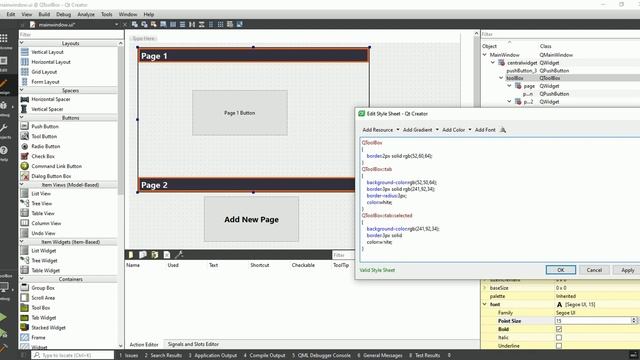
Task: Click Copy action icon in Action Editor
Action: tap(143, 255)
